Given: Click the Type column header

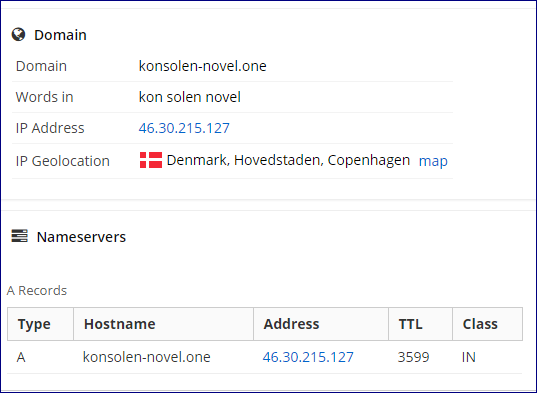Looking at the screenshot, I should [x=40, y=324].
